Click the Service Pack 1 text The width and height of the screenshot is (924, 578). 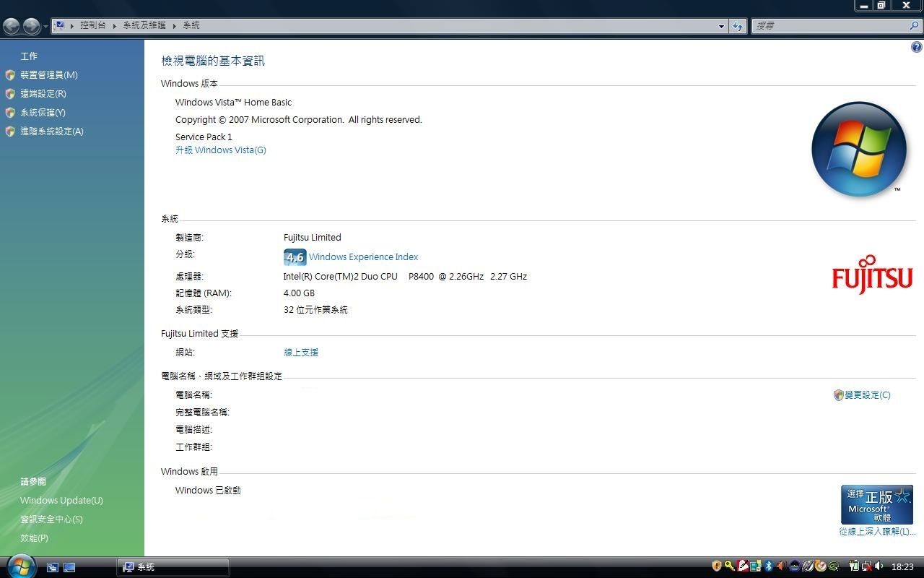tap(204, 137)
